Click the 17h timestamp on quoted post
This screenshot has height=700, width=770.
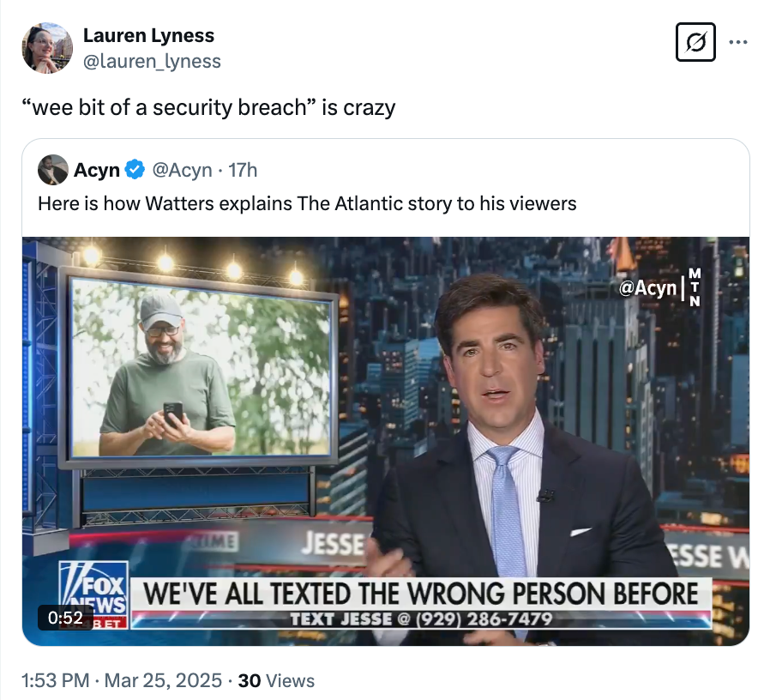pyautogui.click(x=241, y=170)
